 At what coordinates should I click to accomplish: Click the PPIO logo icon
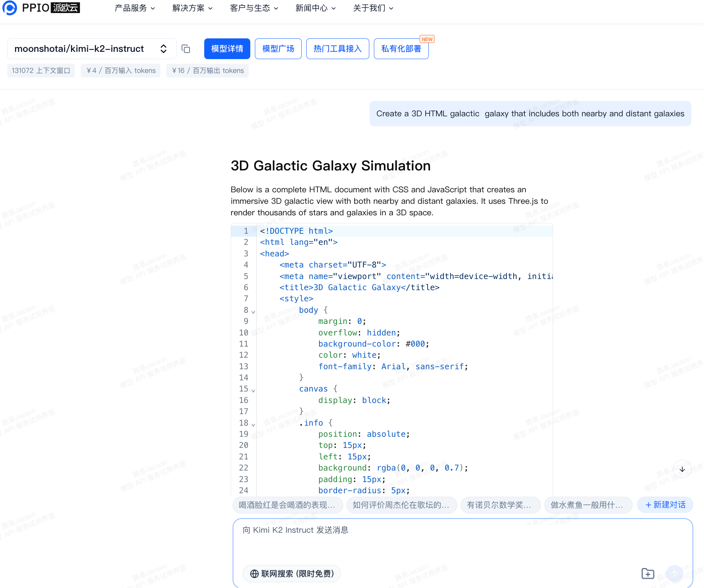click(10, 8)
